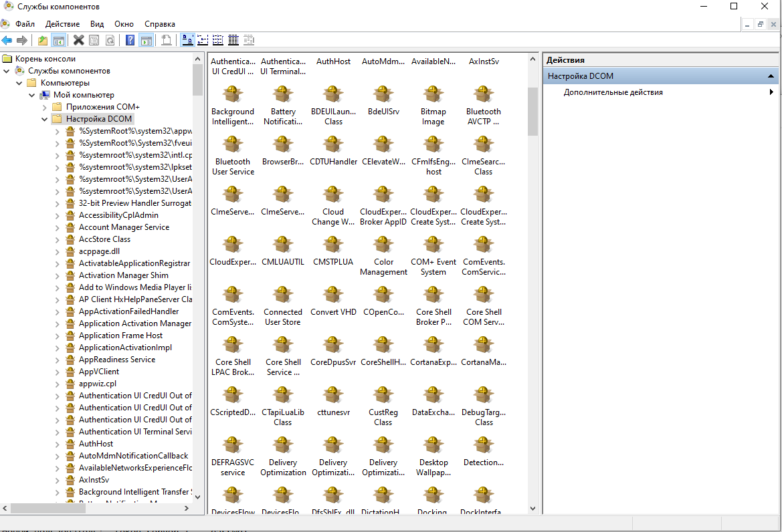Click the Help question mark toolbar icon
This screenshot has height=532, width=782.
click(130, 41)
